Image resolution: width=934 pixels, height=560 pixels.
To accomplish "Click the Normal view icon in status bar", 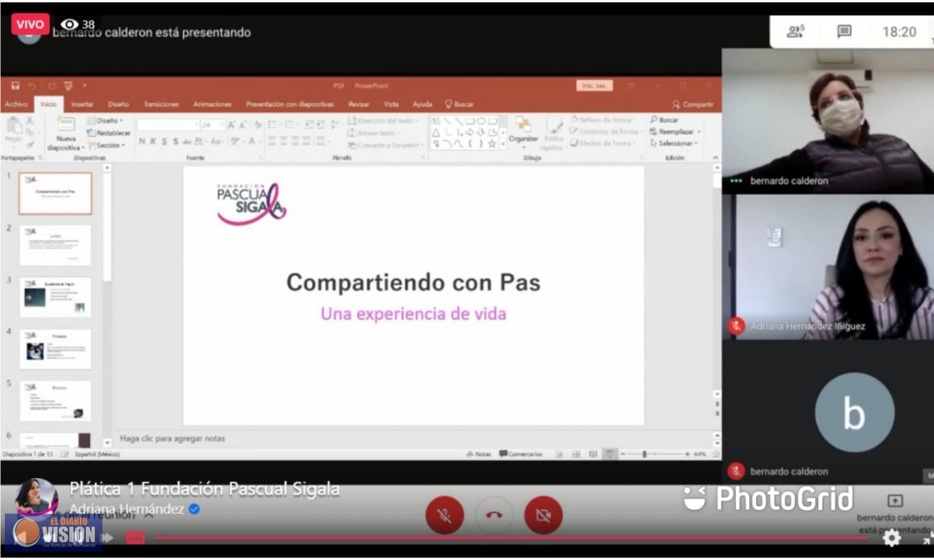I will tap(559, 454).
